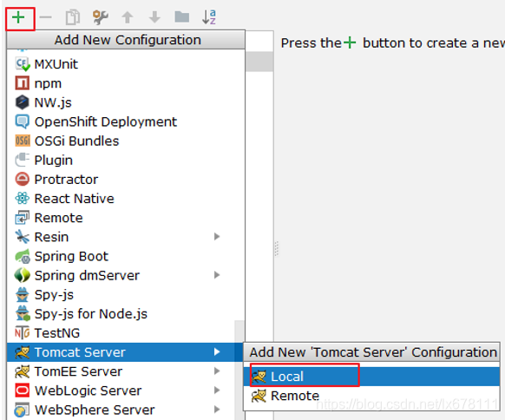Choose Remote under Tomcat Server Configuration
This screenshot has height=420, width=505.
(371, 396)
